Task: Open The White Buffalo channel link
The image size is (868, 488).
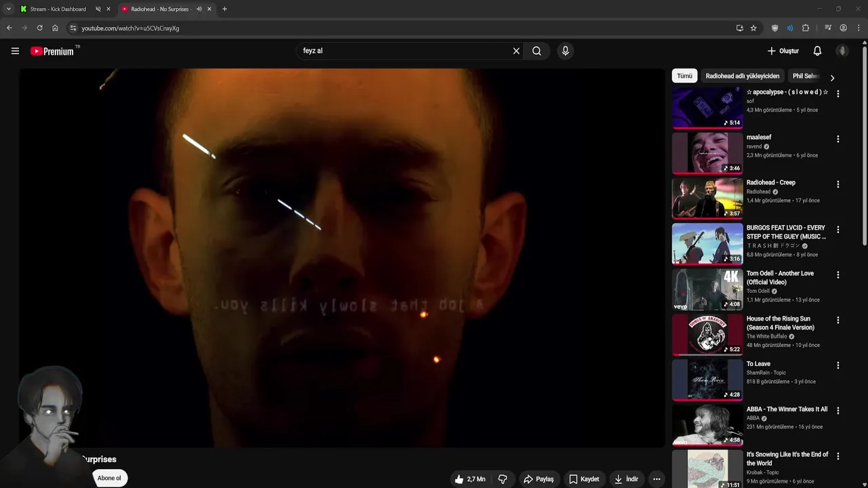Action: [767, 336]
